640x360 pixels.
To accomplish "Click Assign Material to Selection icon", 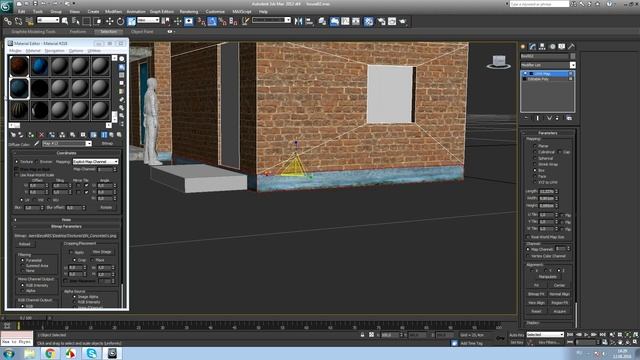I will coord(31,135).
